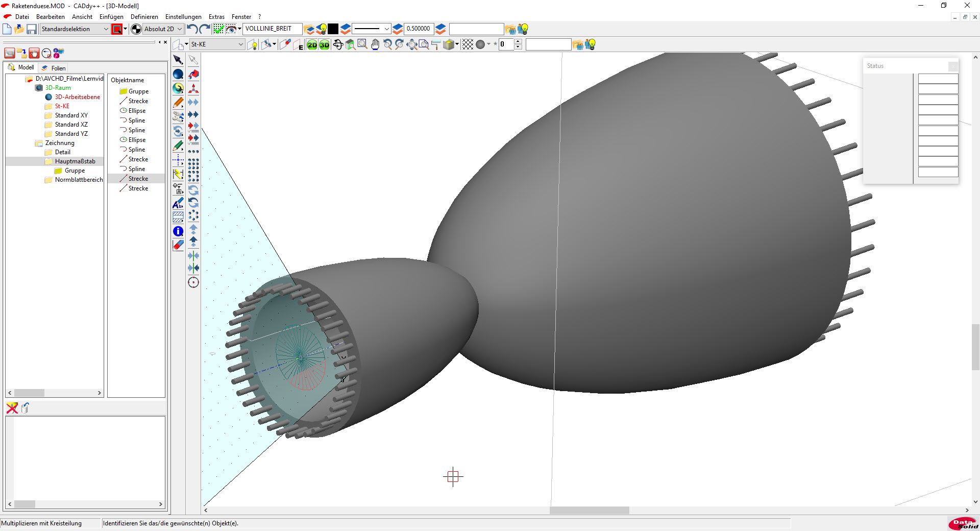Viewport: 980px width, 531px height.
Task: Switch to the Folien tab
Action: tap(58, 68)
